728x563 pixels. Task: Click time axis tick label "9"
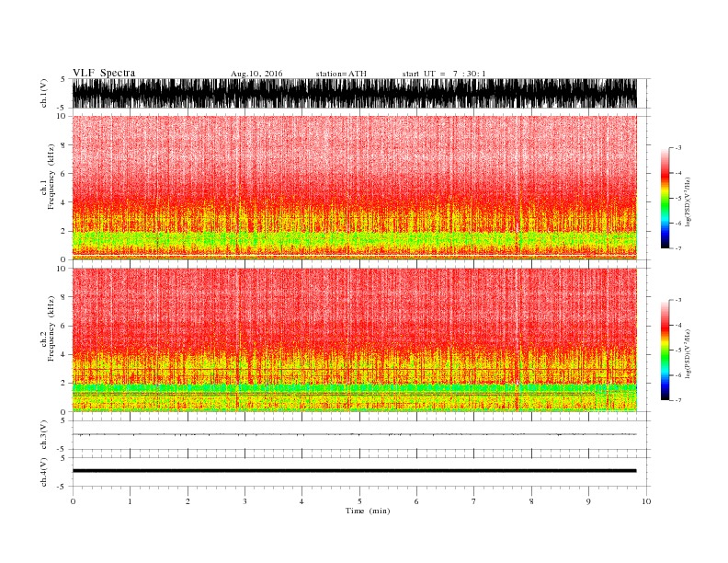[588, 501]
